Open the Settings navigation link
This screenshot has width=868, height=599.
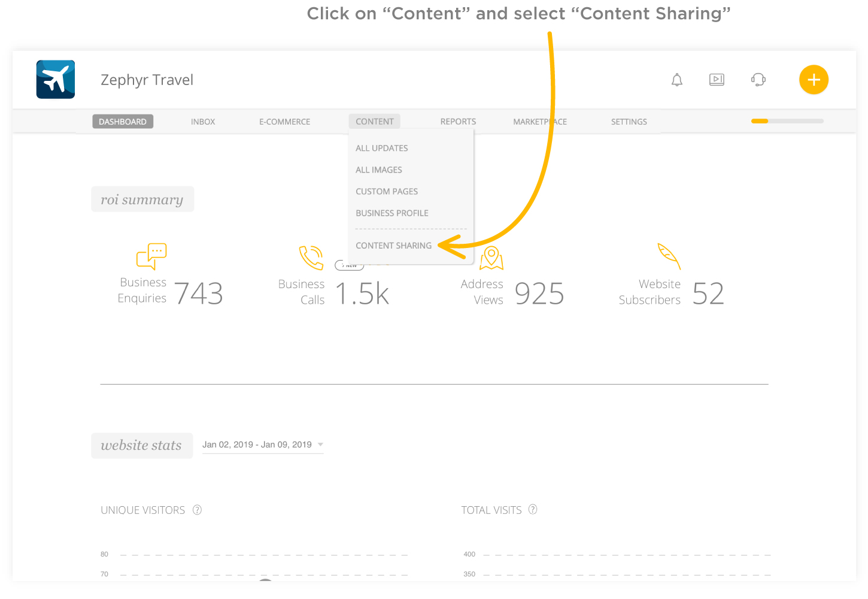(x=629, y=122)
